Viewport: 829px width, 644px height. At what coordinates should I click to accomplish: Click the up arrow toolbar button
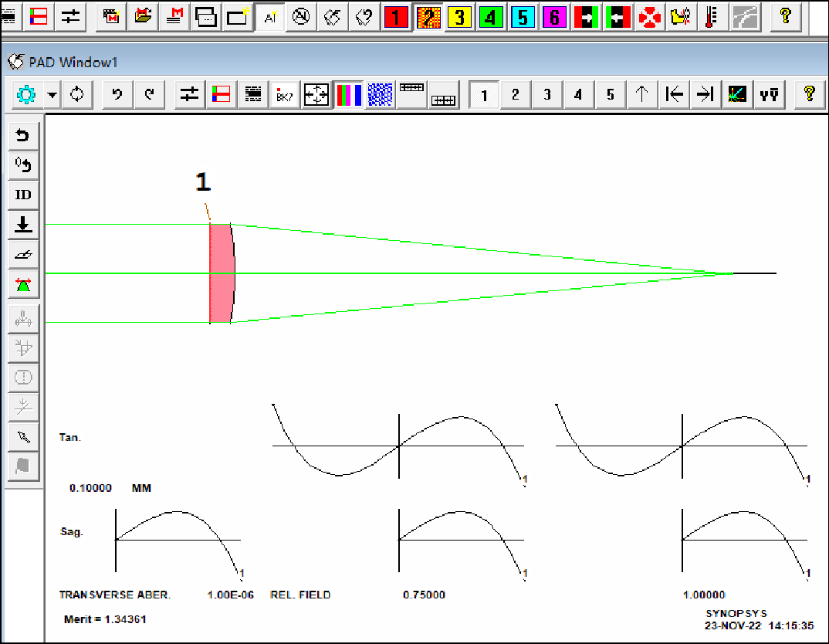point(641,95)
